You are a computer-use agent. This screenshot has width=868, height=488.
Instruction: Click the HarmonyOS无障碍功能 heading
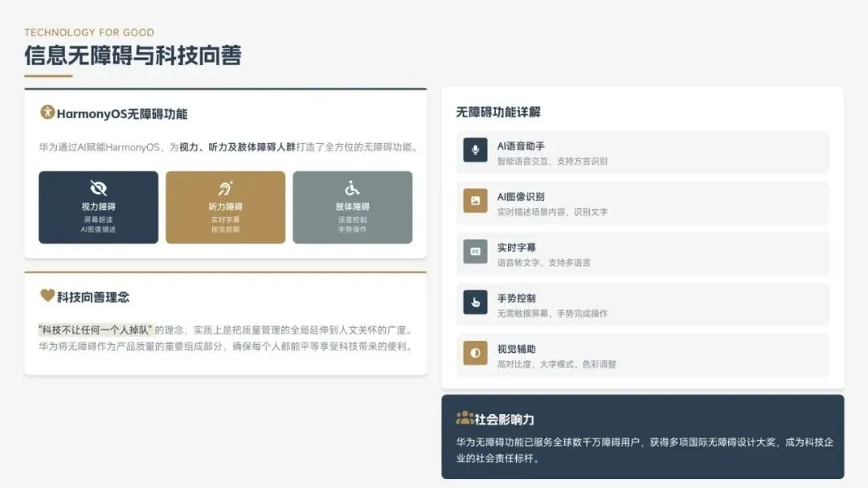click(122, 114)
